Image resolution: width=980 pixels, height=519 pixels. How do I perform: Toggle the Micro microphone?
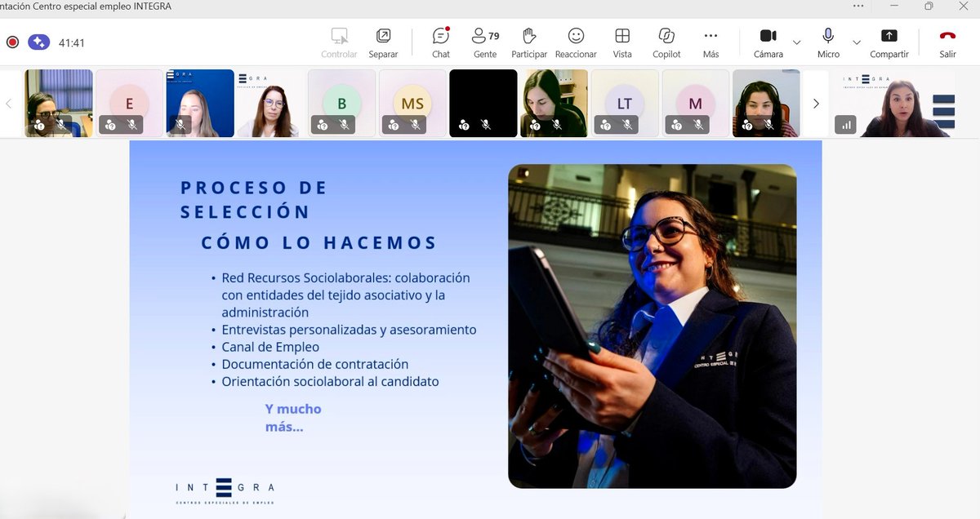click(828, 42)
